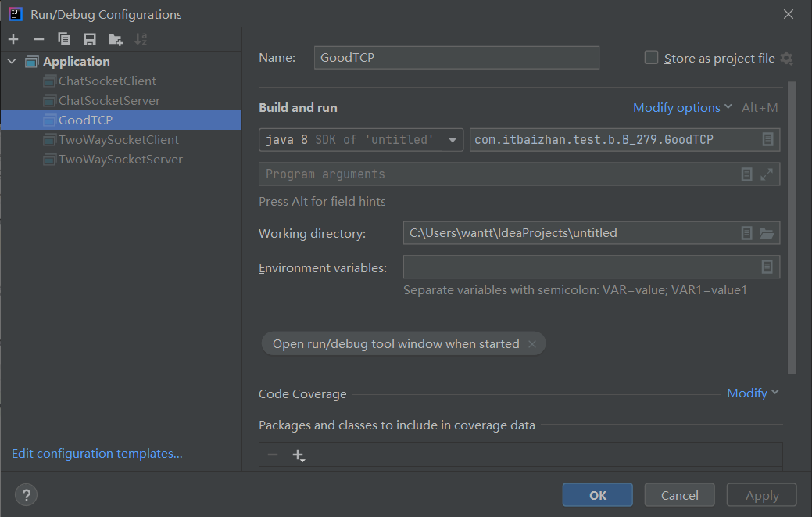Image resolution: width=812 pixels, height=517 pixels.
Task: Click the IntelliJ IDEA logo in the title bar
Action: click(x=16, y=14)
